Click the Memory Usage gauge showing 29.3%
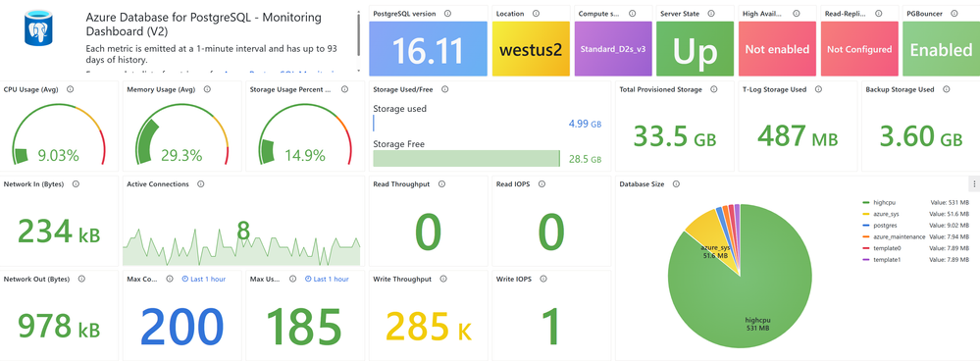Screen dimensions: 980x361 click(x=181, y=135)
